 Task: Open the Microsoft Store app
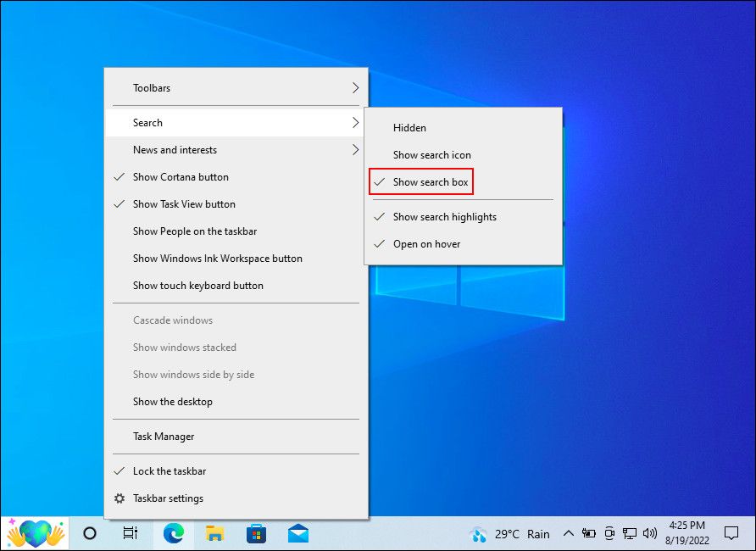coord(256,533)
